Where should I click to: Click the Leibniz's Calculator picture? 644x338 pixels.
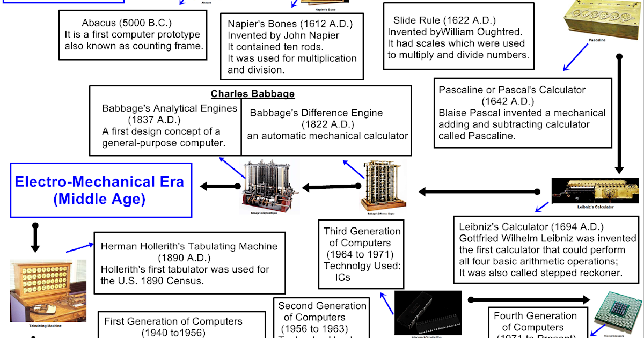[x=596, y=190]
